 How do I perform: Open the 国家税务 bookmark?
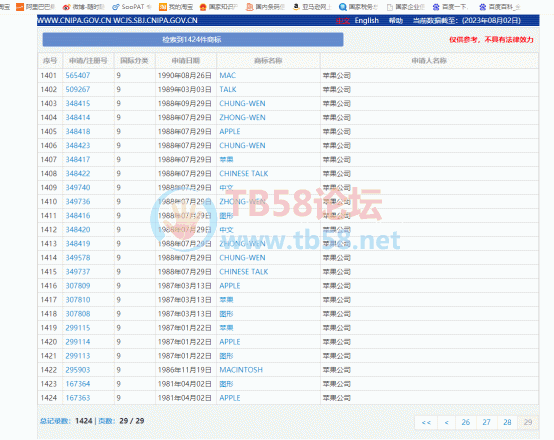[x=358, y=7]
